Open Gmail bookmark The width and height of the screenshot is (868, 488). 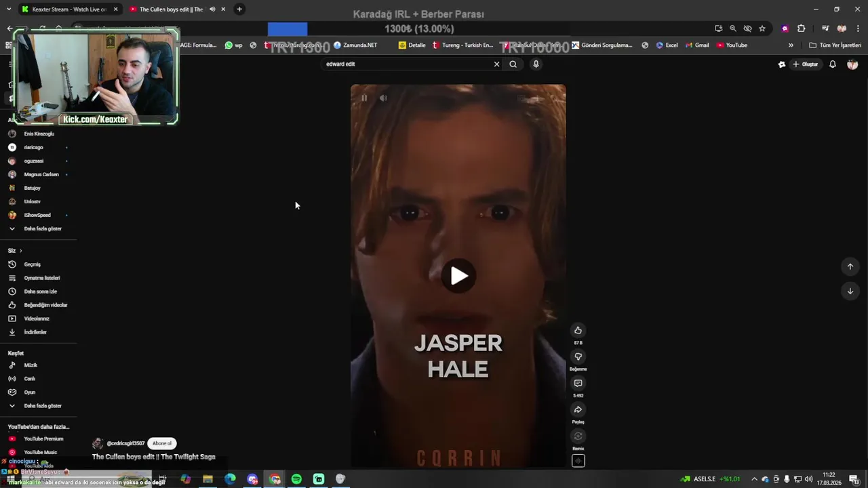(696, 45)
